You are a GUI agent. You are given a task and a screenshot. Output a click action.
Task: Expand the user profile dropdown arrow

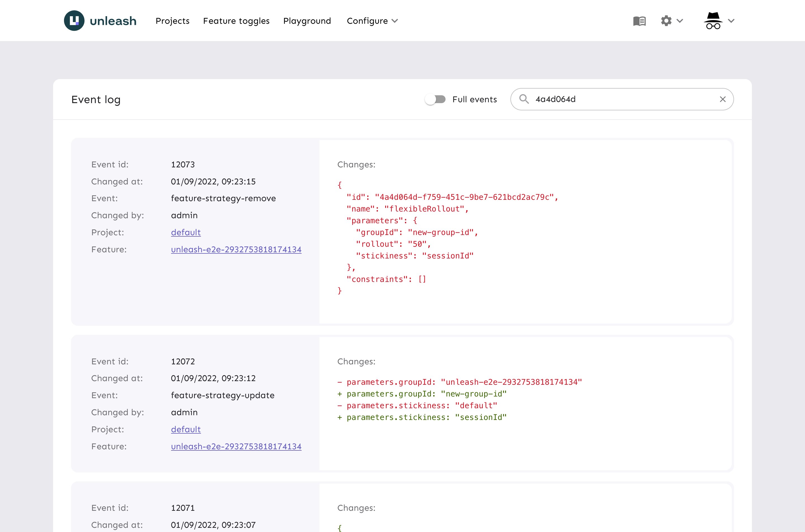(x=731, y=21)
